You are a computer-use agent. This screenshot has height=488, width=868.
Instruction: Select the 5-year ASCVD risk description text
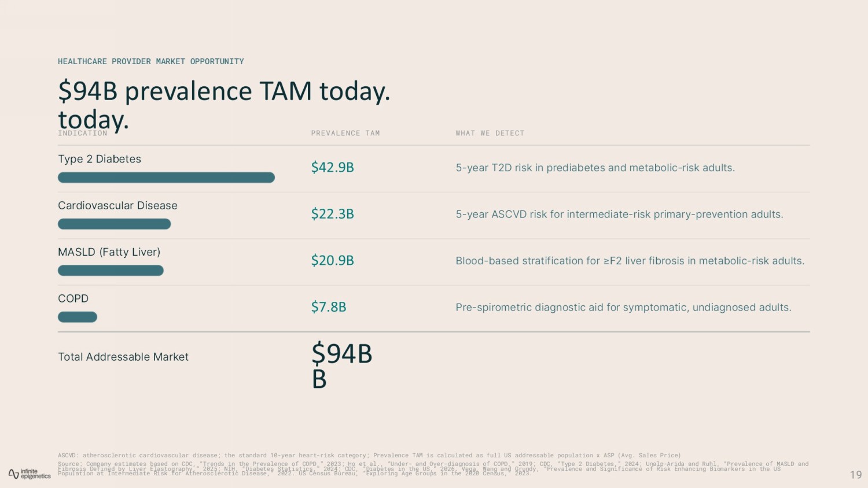tap(620, 215)
